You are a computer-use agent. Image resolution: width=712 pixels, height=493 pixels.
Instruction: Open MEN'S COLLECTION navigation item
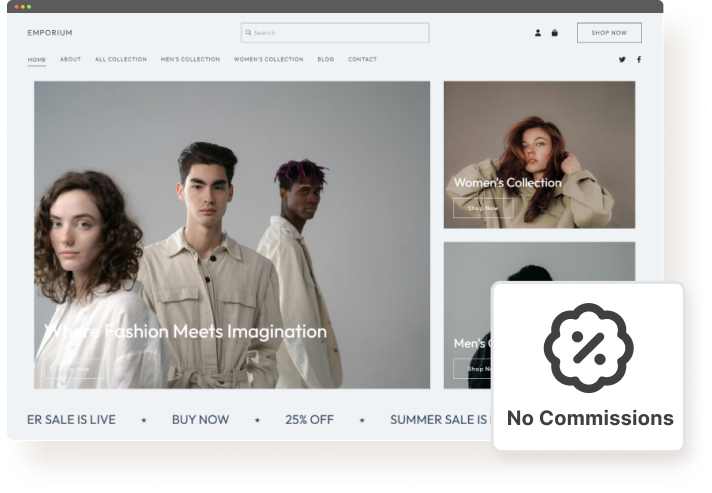click(x=190, y=60)
